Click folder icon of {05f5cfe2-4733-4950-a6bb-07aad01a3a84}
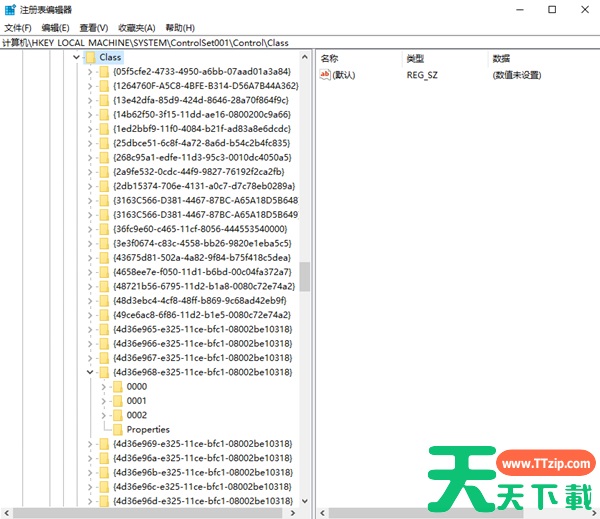Viewport: 600px width, 519px height. coord(103,72)
